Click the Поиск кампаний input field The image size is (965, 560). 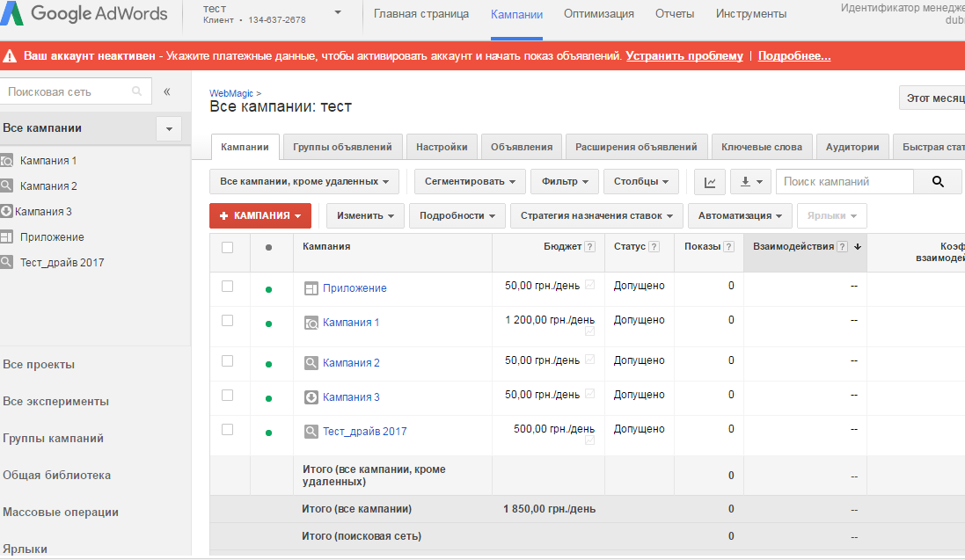844,182
